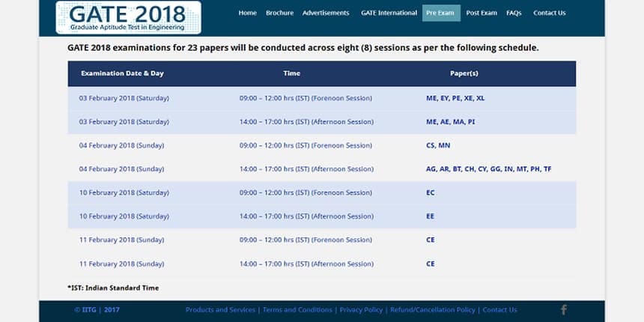The width and height of the screenshot is (644, 322).
Task: Click the EE paper cell
Action: point(430,216)
